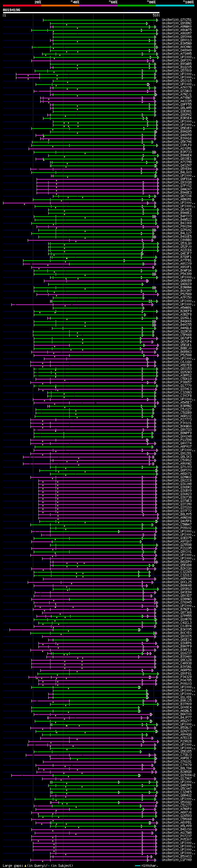The height and width of the screenshot is (868, 197).
Task: Choose UniRef100_C1FY49 last hit label
Action: coord(177,860)
